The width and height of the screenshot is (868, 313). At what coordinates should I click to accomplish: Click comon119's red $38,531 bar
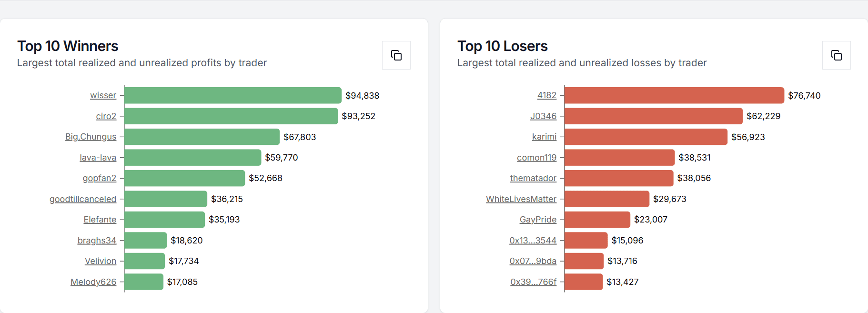click(x=619, y=158)
